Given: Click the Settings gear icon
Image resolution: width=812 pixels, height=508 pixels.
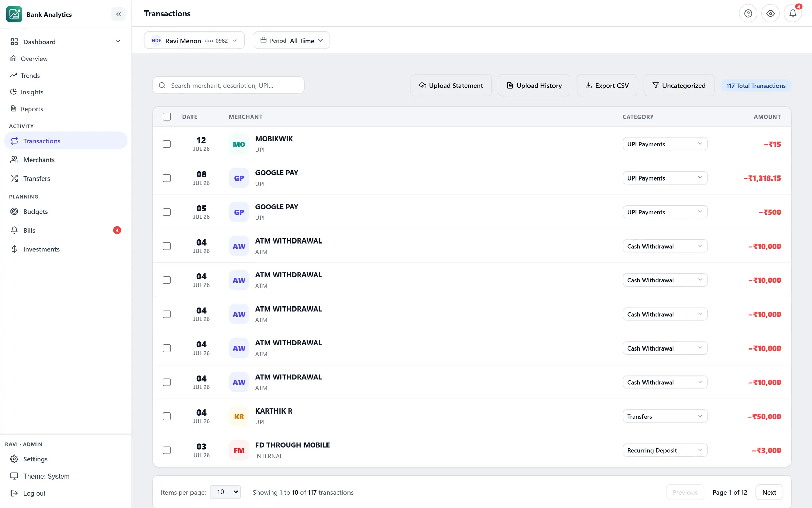Looking at the screenshot, I should click(x=14, y=459).
